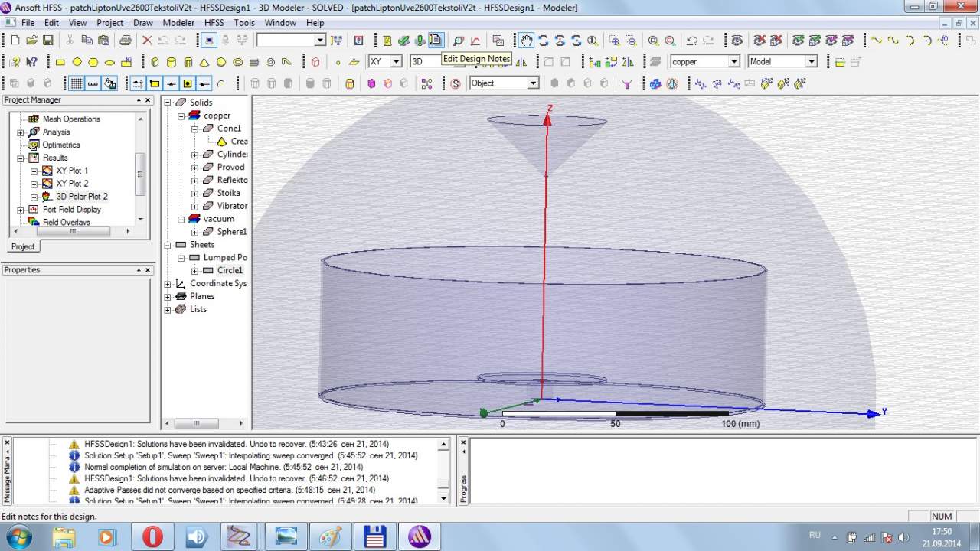
Task: Click the Validate green checkmark icon
Action: 403,40
